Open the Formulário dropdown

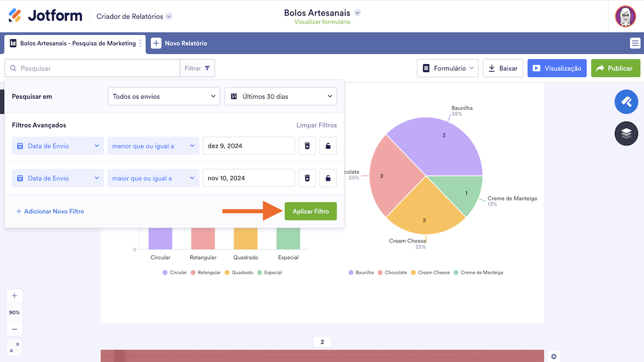coord(447,68)
